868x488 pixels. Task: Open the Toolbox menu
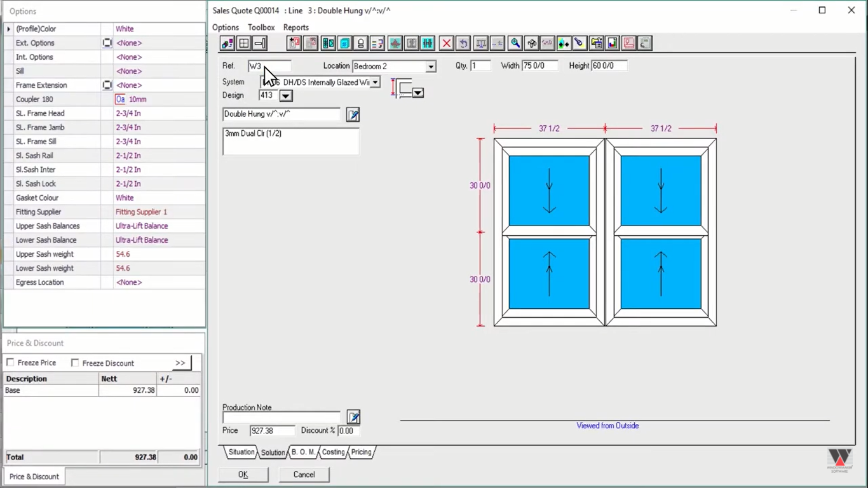(261, 27)
